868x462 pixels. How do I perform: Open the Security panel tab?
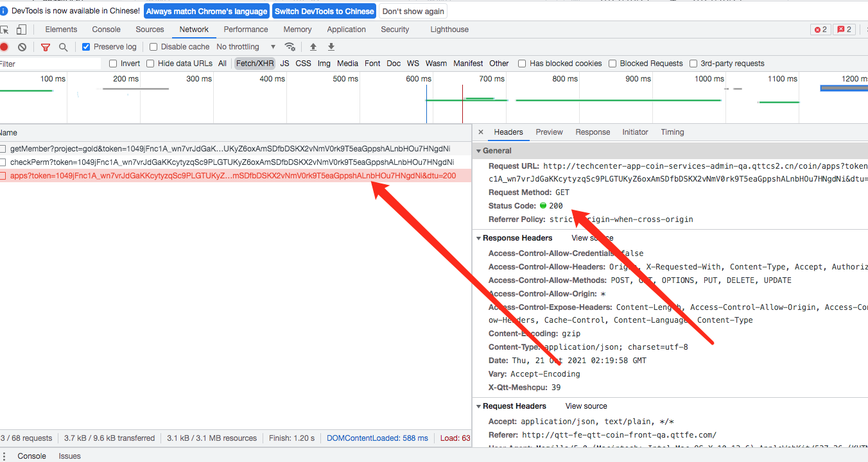395,30
